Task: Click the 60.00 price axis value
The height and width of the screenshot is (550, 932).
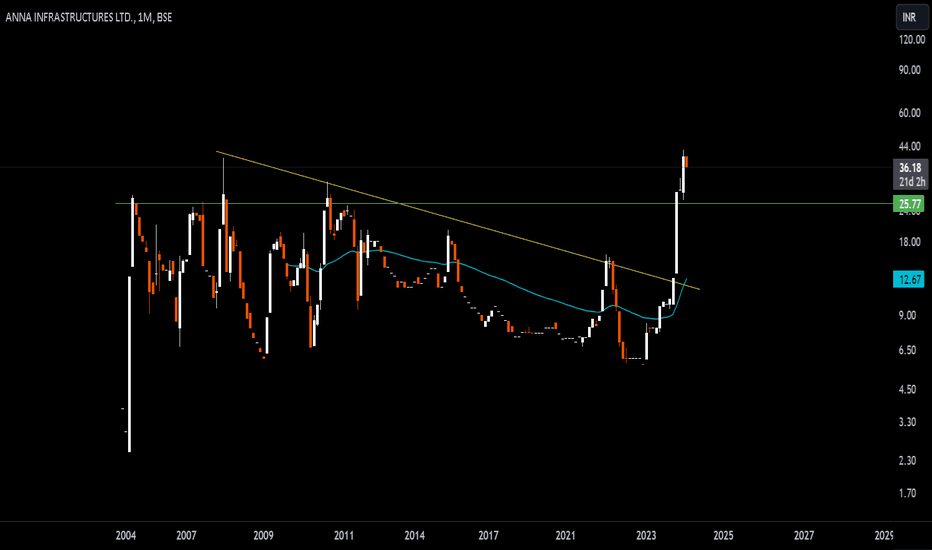Action: pyautogui.click(x=909, y=113)
